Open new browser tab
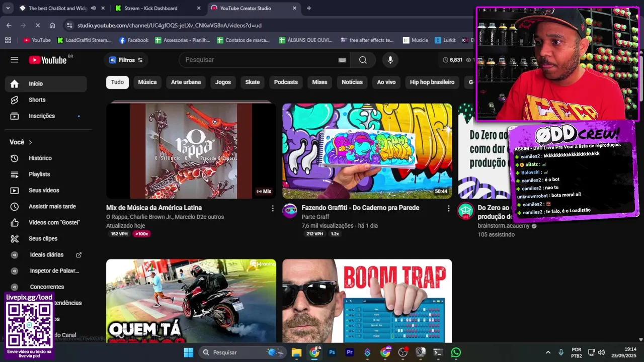This screenshot has height=362, width=644. click(309, 8)
